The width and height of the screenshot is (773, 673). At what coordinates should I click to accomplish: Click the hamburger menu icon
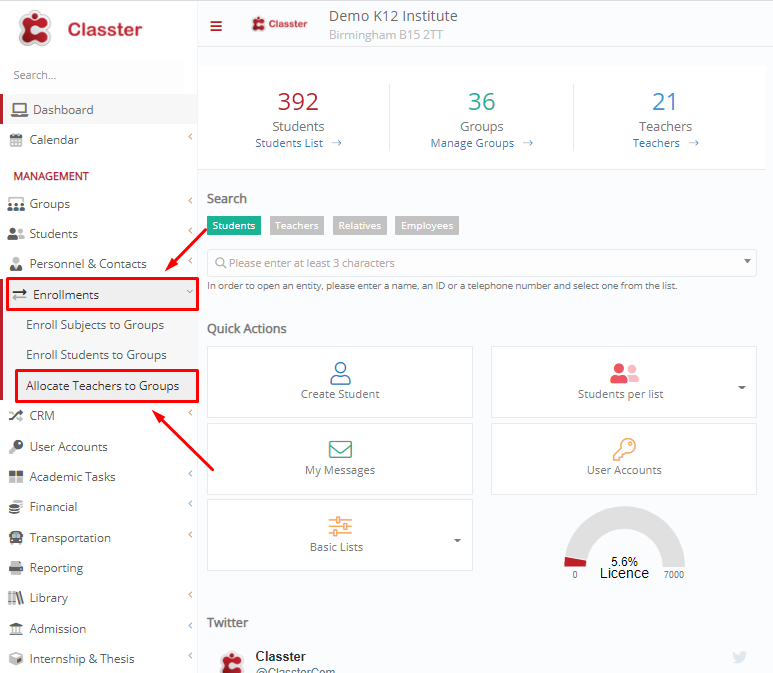[x=216, y=26]
